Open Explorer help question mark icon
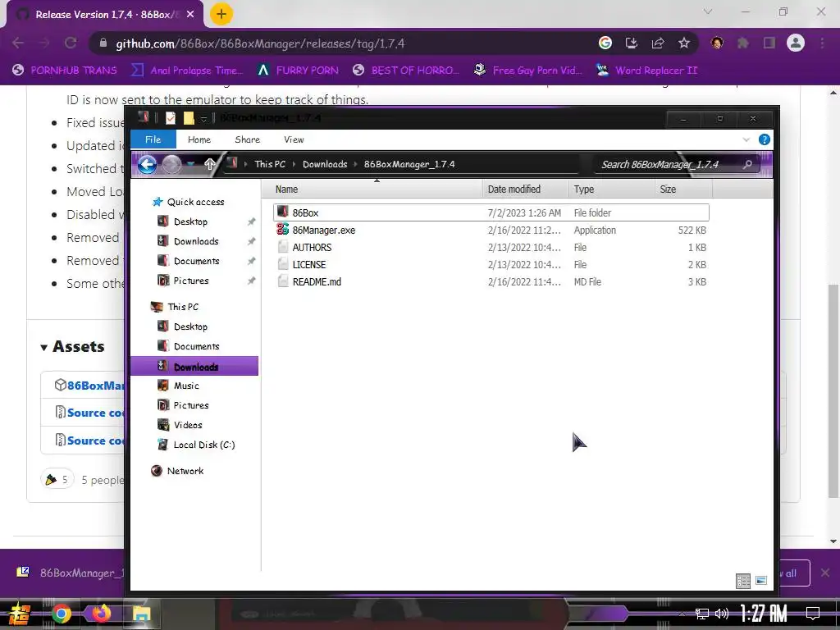 coord(765,139)
